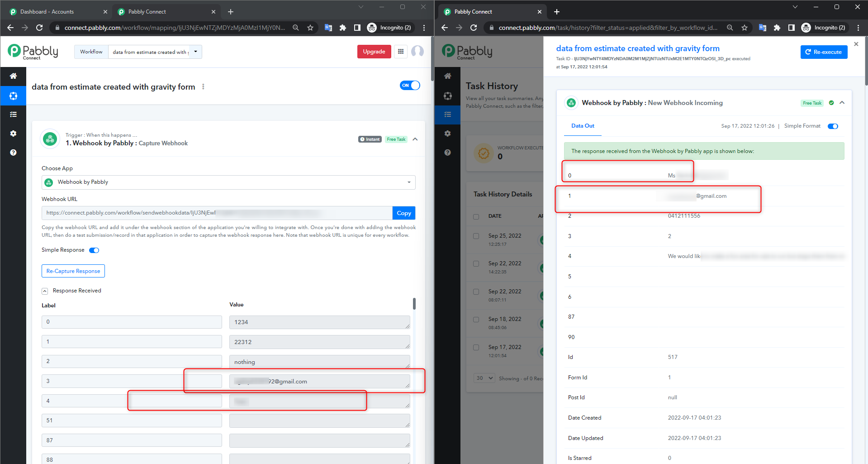Open translate icon in right browser toolbar
Image resolution: width=868 pixels, height=464 pixels.
763,28
